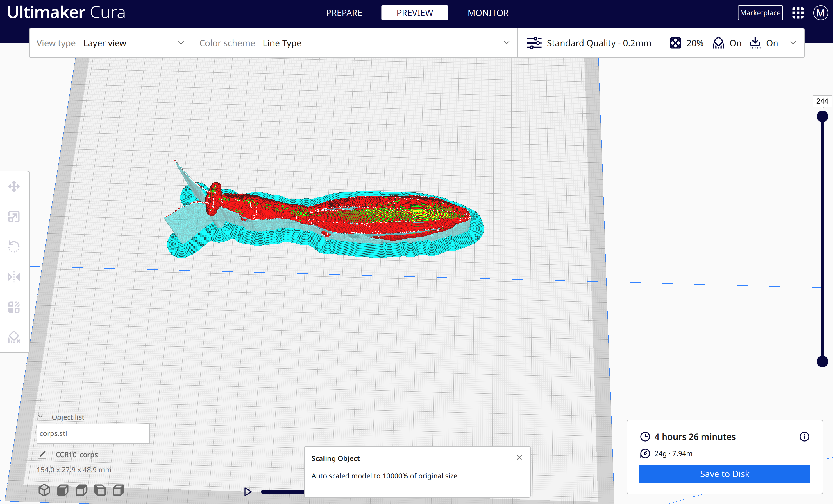833x504 pixels.
Task: Select the Rotate tool icon
Action: point(14,246)
